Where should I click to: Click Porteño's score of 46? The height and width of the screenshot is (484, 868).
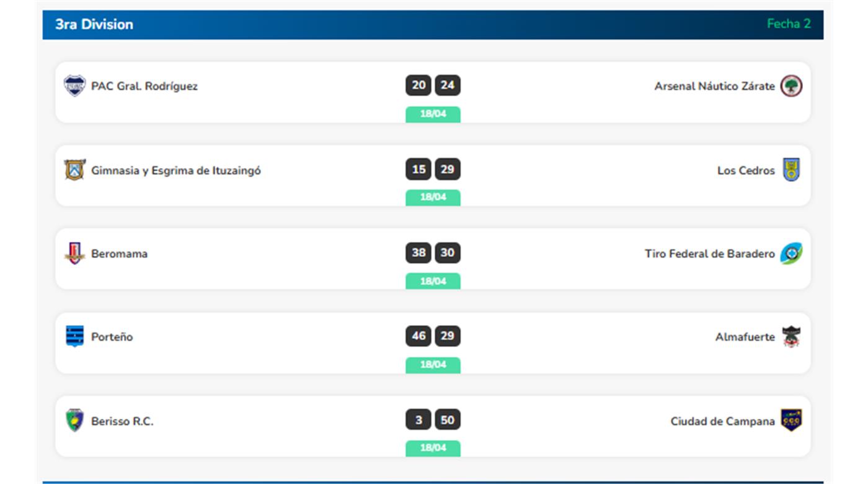tap(418, 336)
